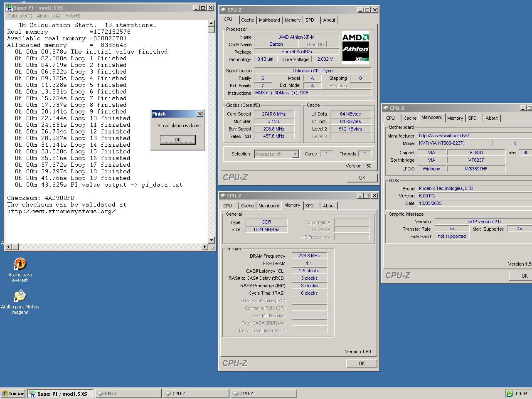Select CPU tab in Mainboard CPU-Z window
The width and height of the screenshot is (532, 399).
point(391,118)
